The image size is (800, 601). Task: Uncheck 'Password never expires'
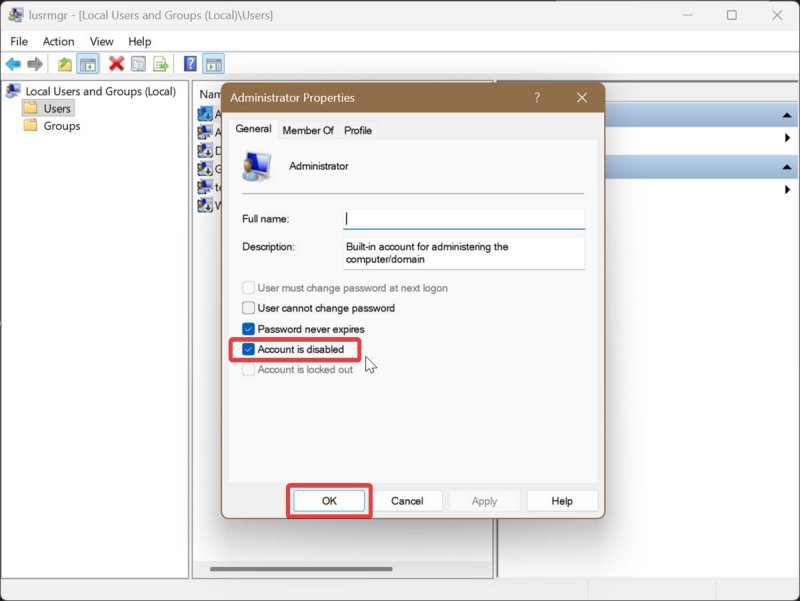click(x=248, y=329)
